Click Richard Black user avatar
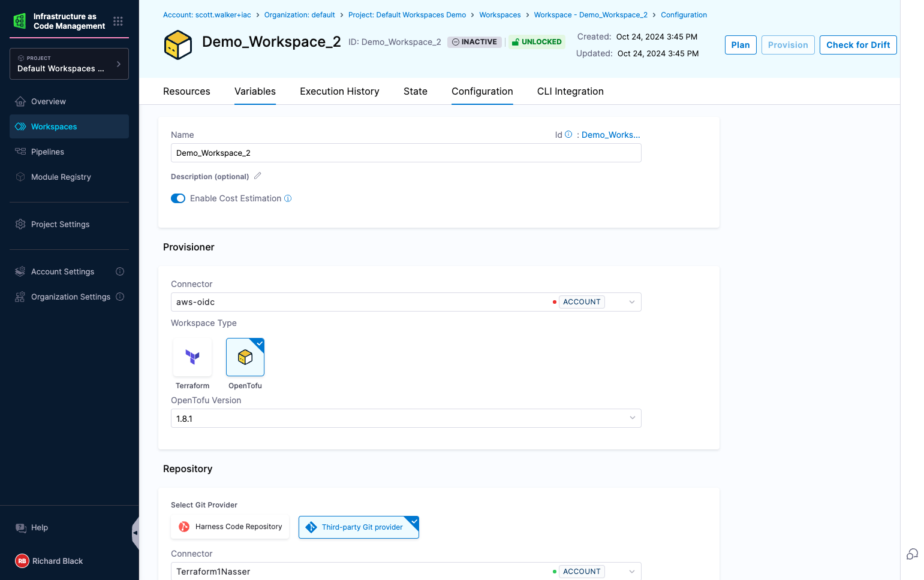 (x=22, y=561)
